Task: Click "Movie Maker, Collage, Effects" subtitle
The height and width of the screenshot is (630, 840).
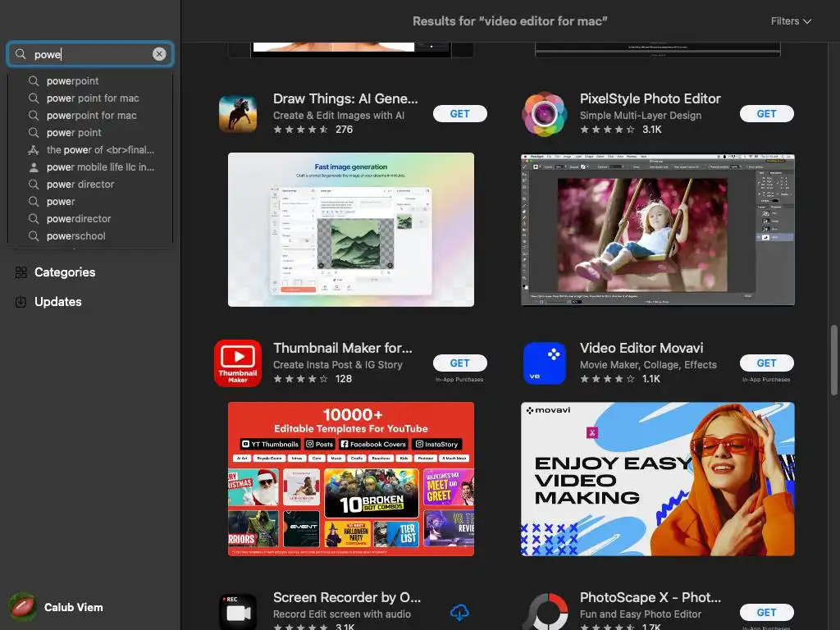Action: (x=648, y=365)
